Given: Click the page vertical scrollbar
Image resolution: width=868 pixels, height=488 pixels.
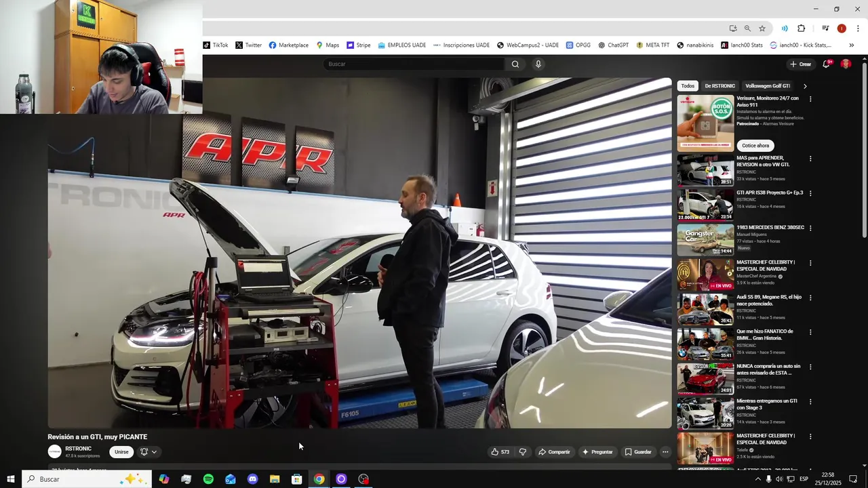Looking at the screenshot, I should click(864, 149).
